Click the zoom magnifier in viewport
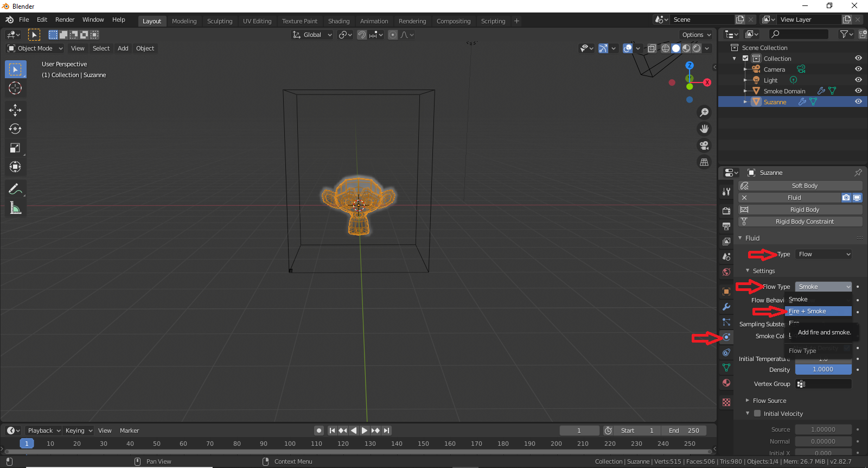The height and width of the screenshot is (468, 868). click(704, 112)
